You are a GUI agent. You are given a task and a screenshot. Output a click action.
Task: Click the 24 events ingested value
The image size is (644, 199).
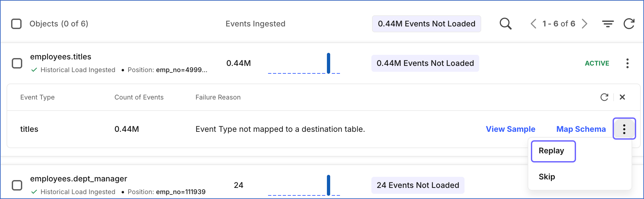239,185
